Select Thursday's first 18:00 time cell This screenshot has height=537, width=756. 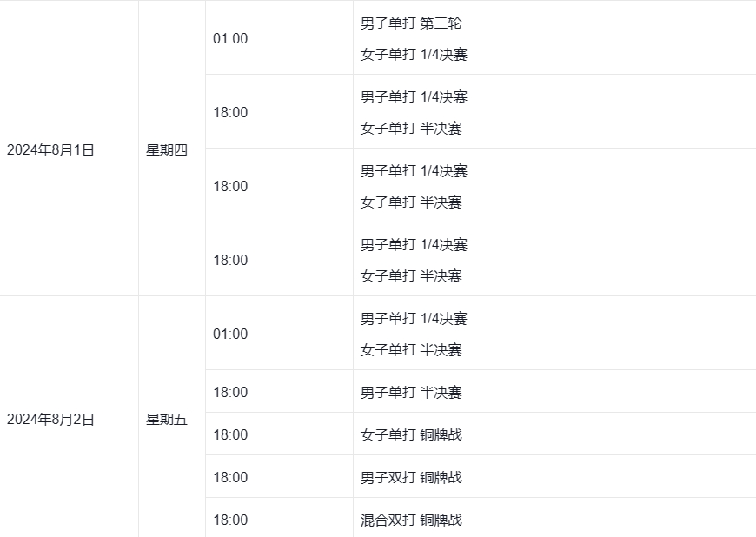pos(230,112)
